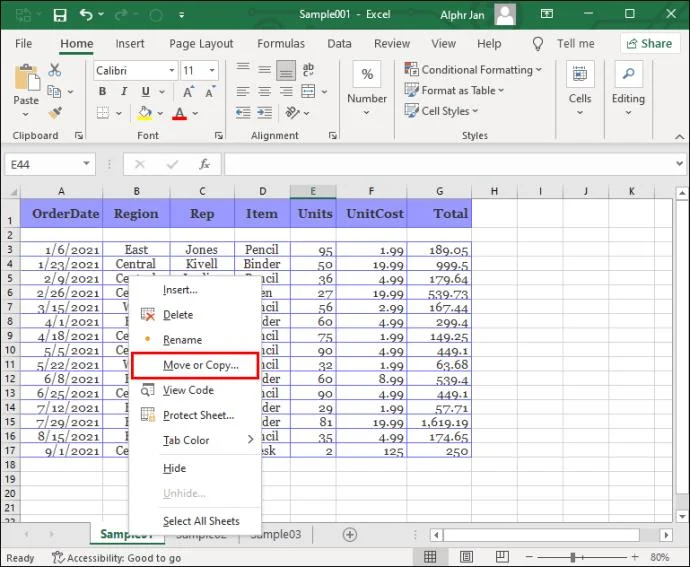The width and height of the screenshot is (690, 567).
Task: Toggle Underline formatting
Action: [x=146, y=92]
